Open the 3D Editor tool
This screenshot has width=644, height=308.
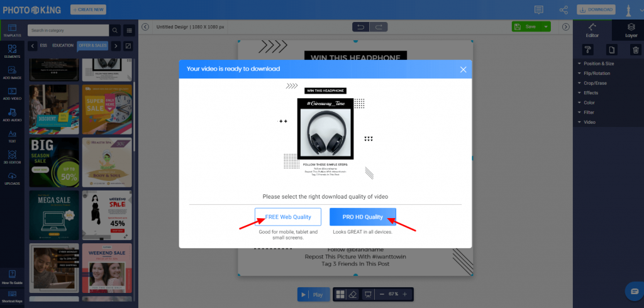click(12, 158)
